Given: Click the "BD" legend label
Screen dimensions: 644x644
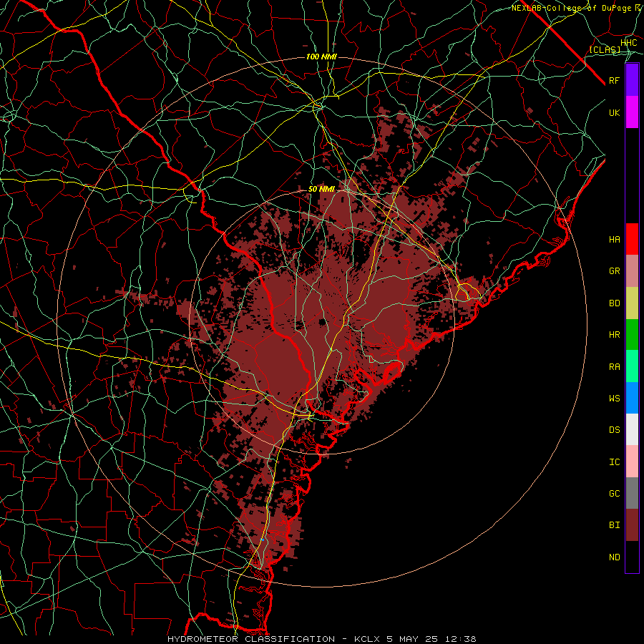Looking at the screenshot, I should coord(615,303).
